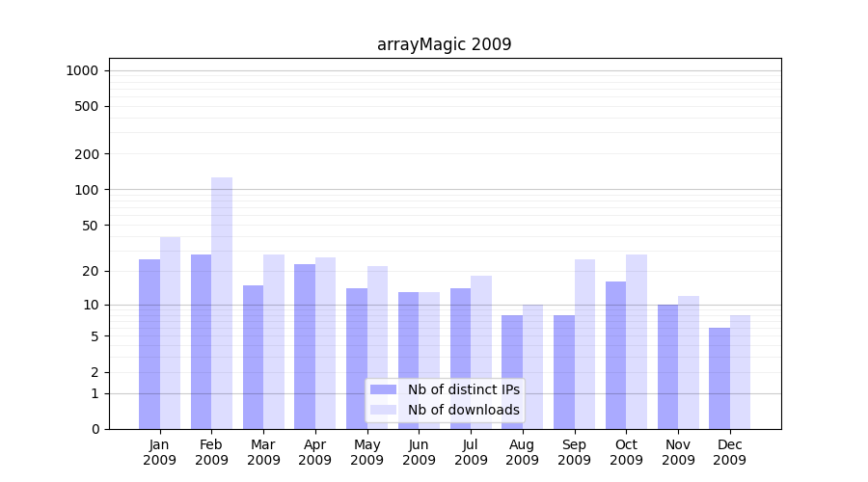Viewport: 868px width, 482px height.
Task: Click the Jul 2009 x-axis label
Action: pyautogui.click(x=471, y=452)
